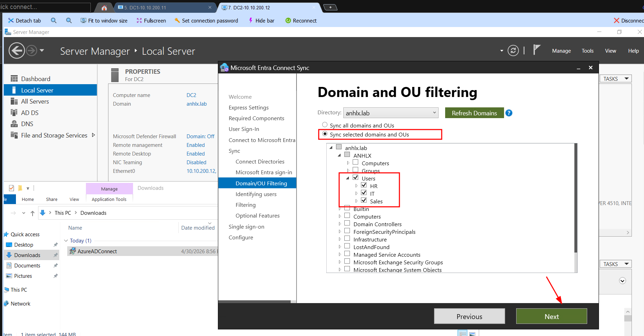Image resolution: width=644 pixels, height=336 pixels.
Task: Open Set connection password key option
Action: (x=206, y=20)
